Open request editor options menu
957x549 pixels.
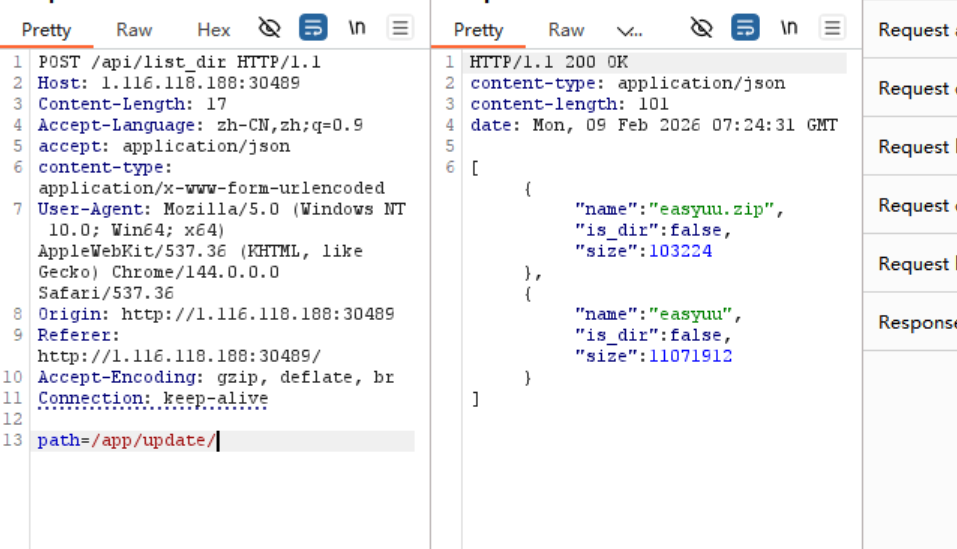(x=400, y=28)
